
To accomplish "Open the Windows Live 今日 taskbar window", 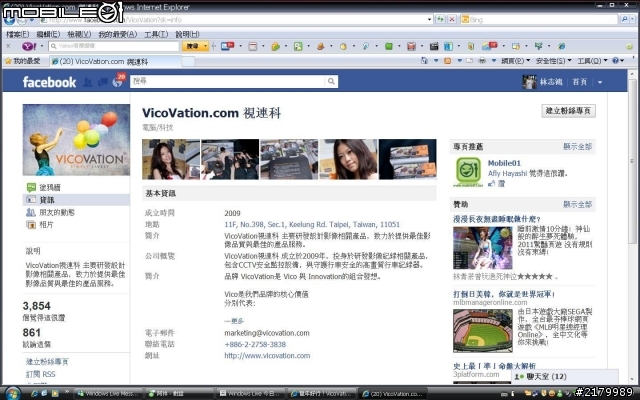I will click(250, 394).
